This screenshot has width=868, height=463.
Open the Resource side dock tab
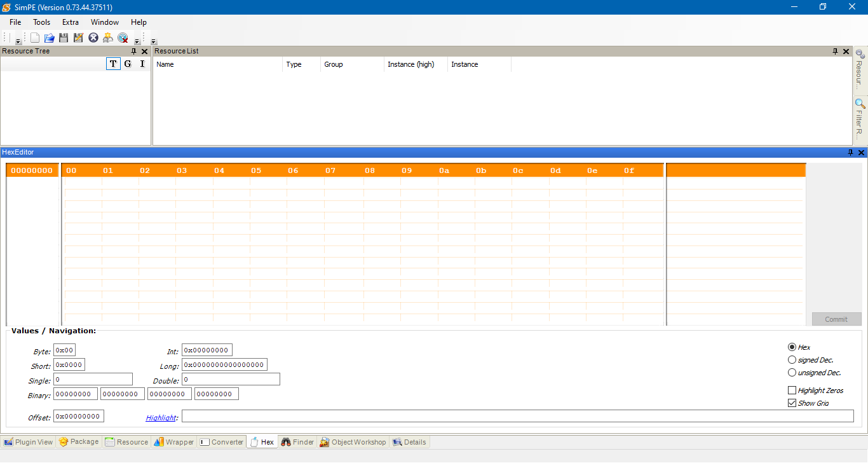click(x=860, y=71)
